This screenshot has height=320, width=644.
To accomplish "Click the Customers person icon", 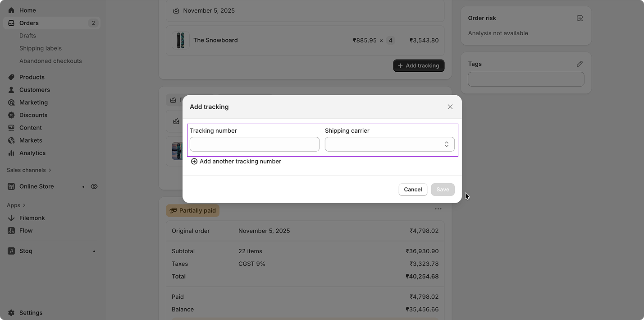I will 11,89.
